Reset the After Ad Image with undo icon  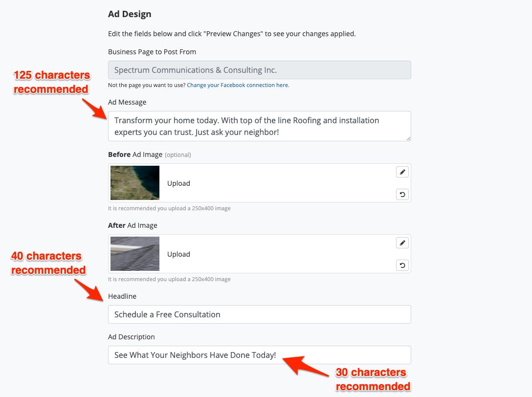click(x=402, y=265)
